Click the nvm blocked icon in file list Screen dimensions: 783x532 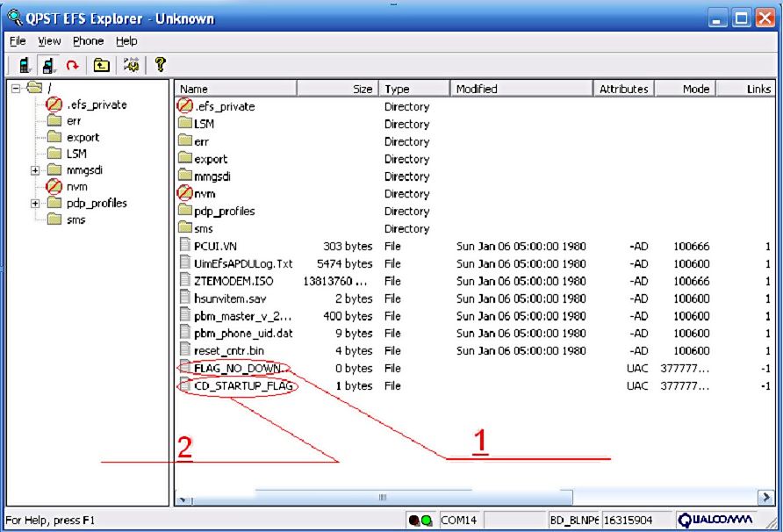point(184,193)
